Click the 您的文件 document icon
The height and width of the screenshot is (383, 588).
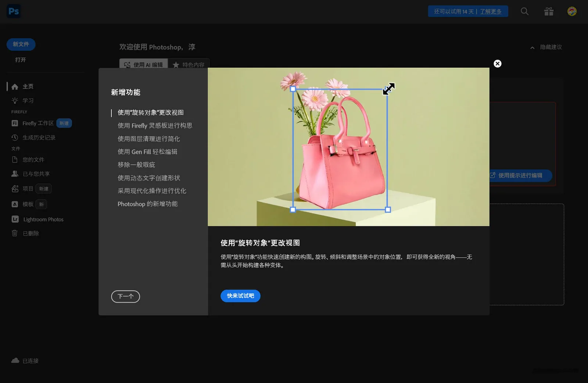[15, 160]
